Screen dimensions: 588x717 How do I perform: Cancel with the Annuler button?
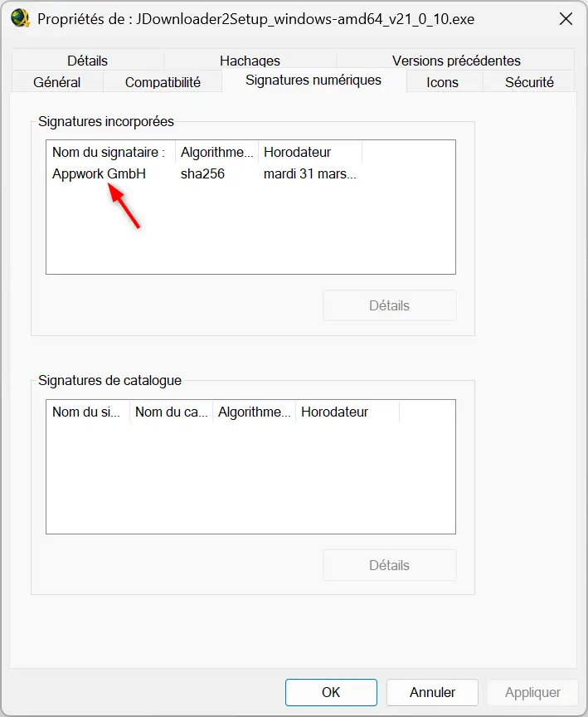coord(432,692)
